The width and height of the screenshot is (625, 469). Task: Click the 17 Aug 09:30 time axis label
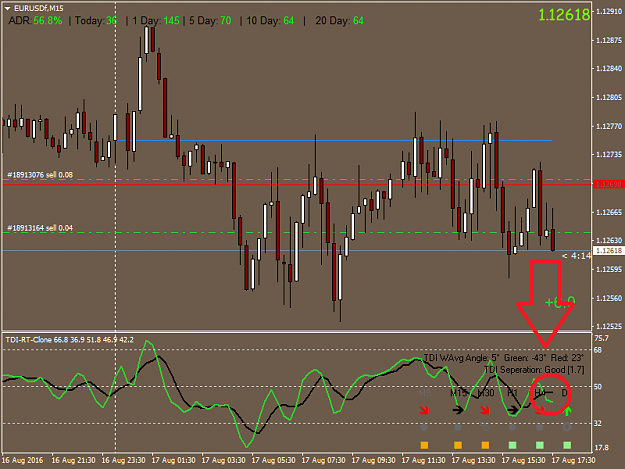[x=373, y=460]
